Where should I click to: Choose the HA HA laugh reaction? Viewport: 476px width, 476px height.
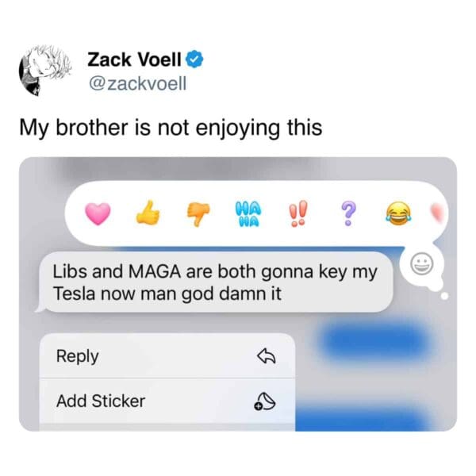(x=248, y=214)
